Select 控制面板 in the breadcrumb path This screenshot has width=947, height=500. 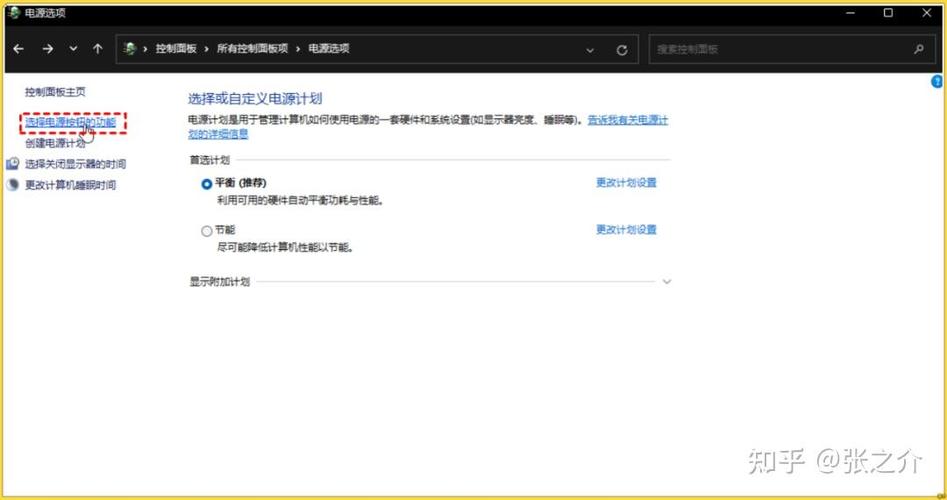pos(176,49)
